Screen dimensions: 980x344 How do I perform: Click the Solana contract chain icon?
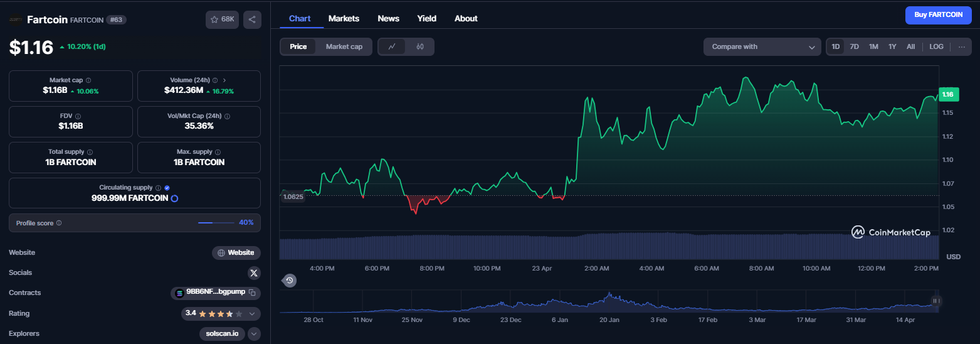click(x=180, y=293)
